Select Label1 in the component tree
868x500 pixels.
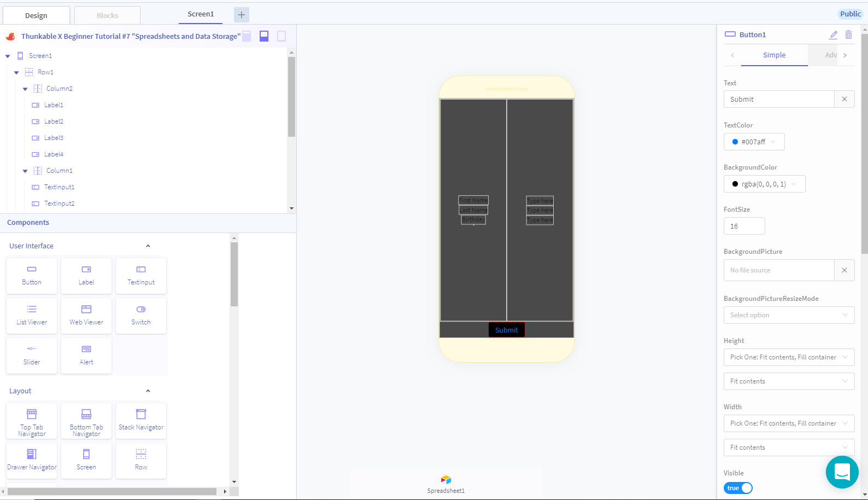(x=54, y=105)
